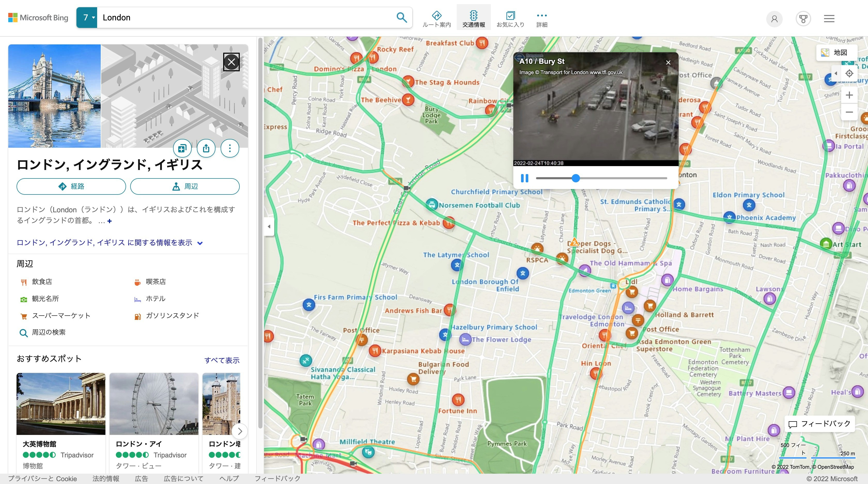Click the locate me icon

pos(849,73)
